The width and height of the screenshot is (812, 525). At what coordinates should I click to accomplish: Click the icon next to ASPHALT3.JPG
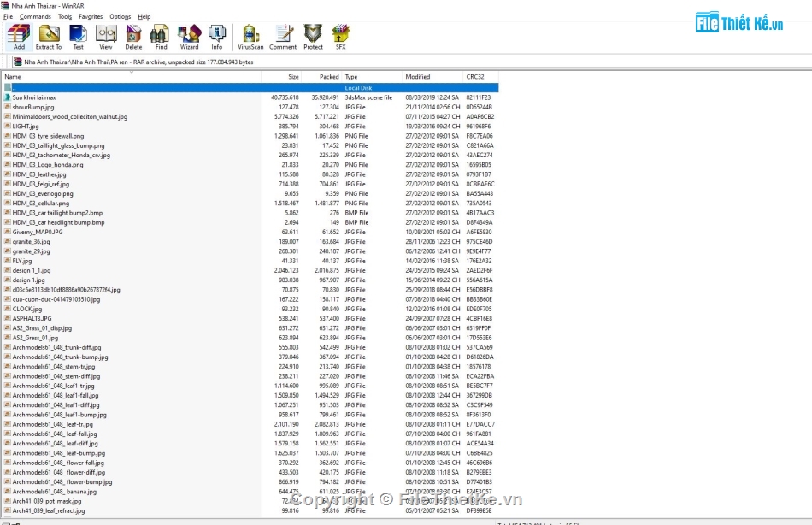click(x=7, y=318)
